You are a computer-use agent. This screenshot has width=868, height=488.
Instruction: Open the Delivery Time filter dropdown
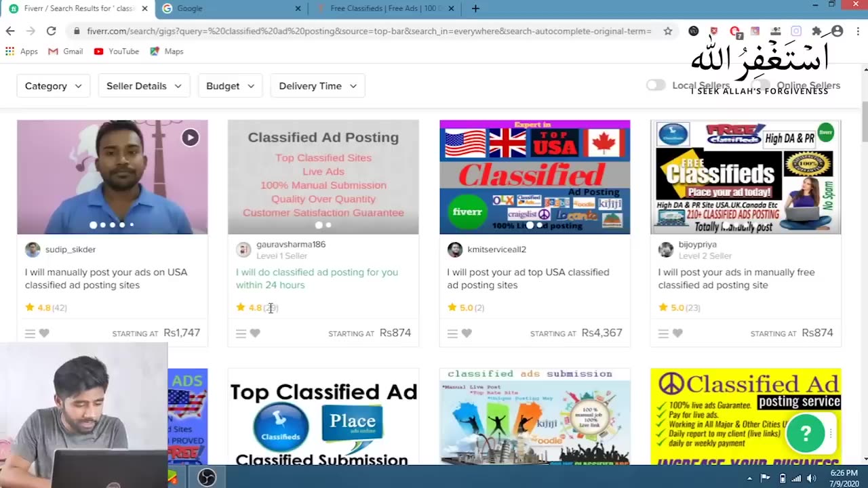point(317,86)
